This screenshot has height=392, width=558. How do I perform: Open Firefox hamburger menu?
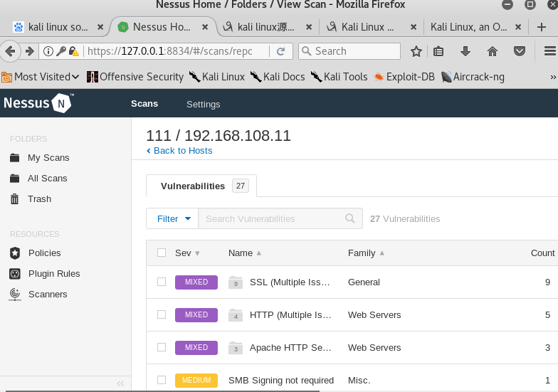pyautogui.click(x=550, y=51)
